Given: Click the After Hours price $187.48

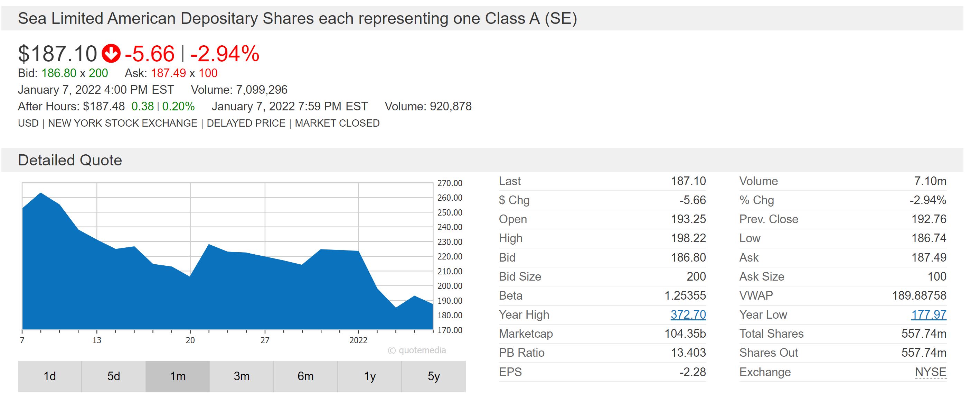Looking at the screenshot, I should tap(104, 106).
